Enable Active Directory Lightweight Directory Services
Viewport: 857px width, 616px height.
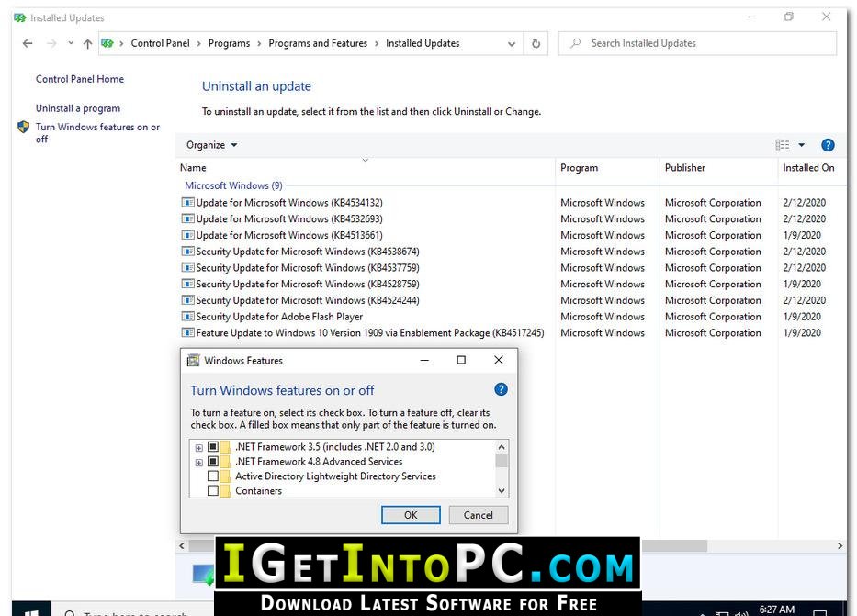tap(212, 476)
